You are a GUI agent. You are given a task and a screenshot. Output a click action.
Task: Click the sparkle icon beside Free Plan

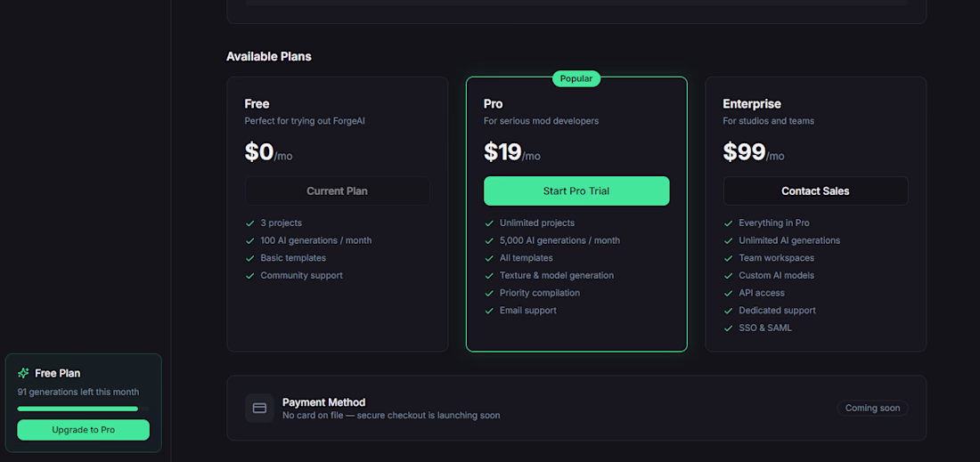24,373
